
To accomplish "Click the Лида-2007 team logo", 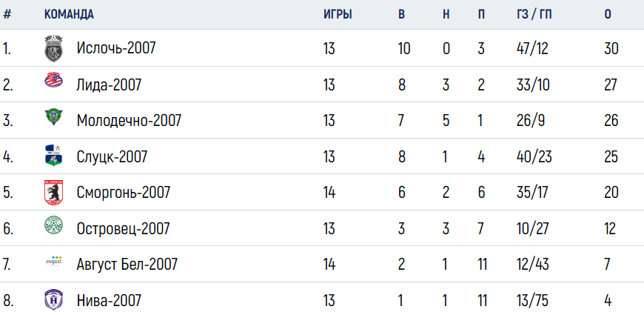I will pyautogui.click(x=53, y=80).
